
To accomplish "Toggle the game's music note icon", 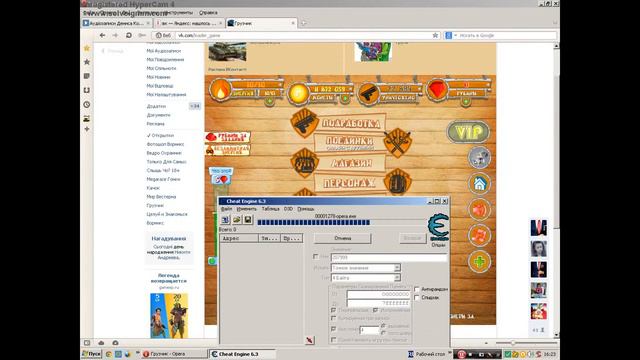I will point(479,236).
